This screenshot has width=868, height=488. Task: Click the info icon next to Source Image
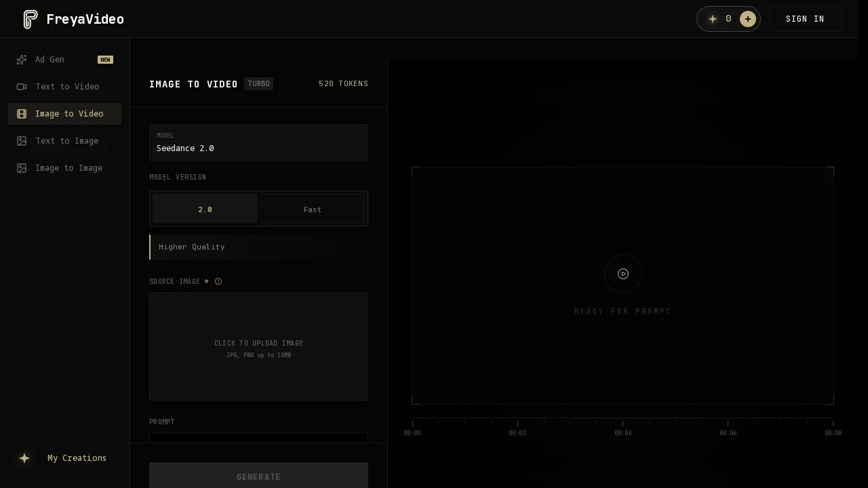tap(218, 281)
